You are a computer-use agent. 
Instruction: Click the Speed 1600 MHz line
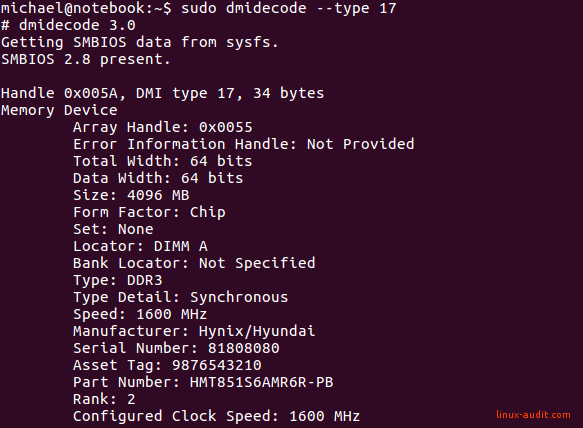coord(140,315)
